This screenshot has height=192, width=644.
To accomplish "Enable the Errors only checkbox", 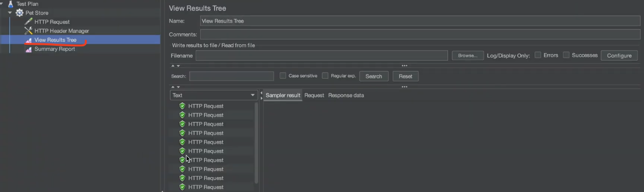I will tap(538, 55).
